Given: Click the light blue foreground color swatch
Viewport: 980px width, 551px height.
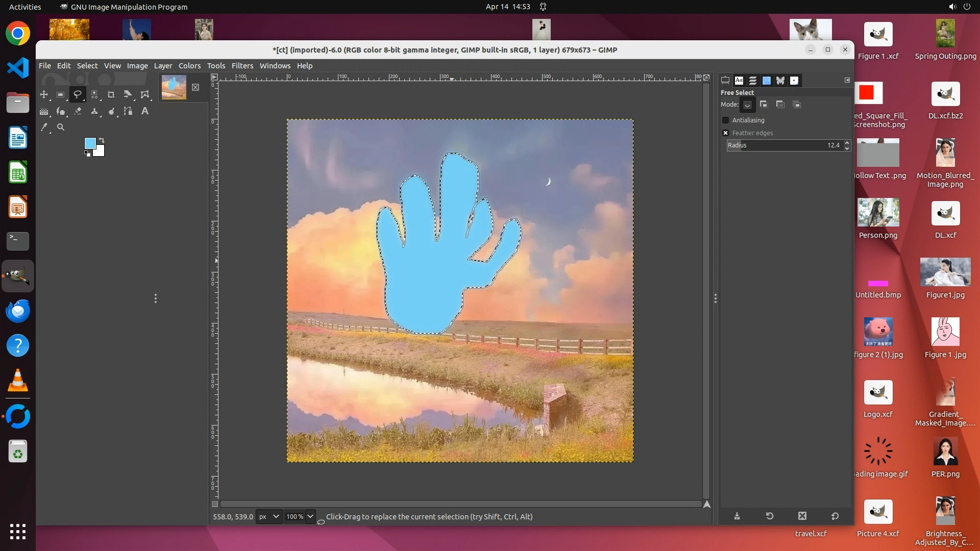Looking at the screenshot, I should [90, 143].
